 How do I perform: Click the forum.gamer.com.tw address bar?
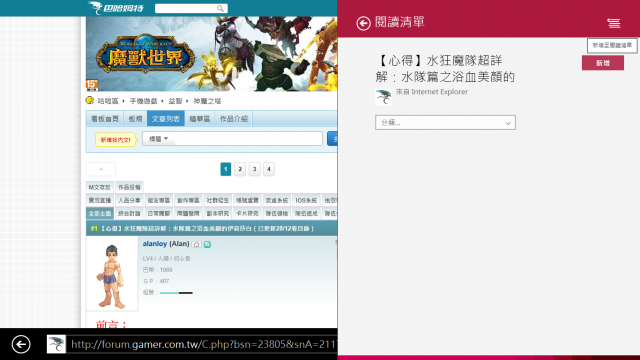point(203,344)
